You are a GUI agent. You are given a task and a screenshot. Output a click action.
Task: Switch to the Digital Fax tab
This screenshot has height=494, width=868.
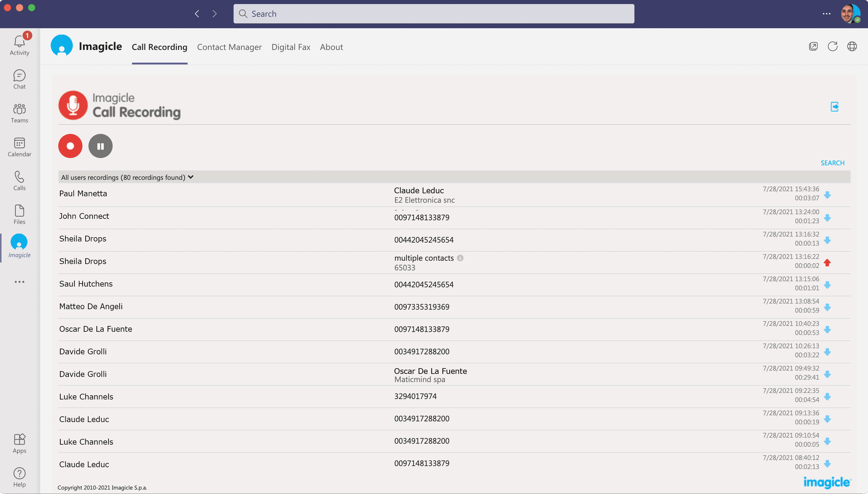(291, 47)
